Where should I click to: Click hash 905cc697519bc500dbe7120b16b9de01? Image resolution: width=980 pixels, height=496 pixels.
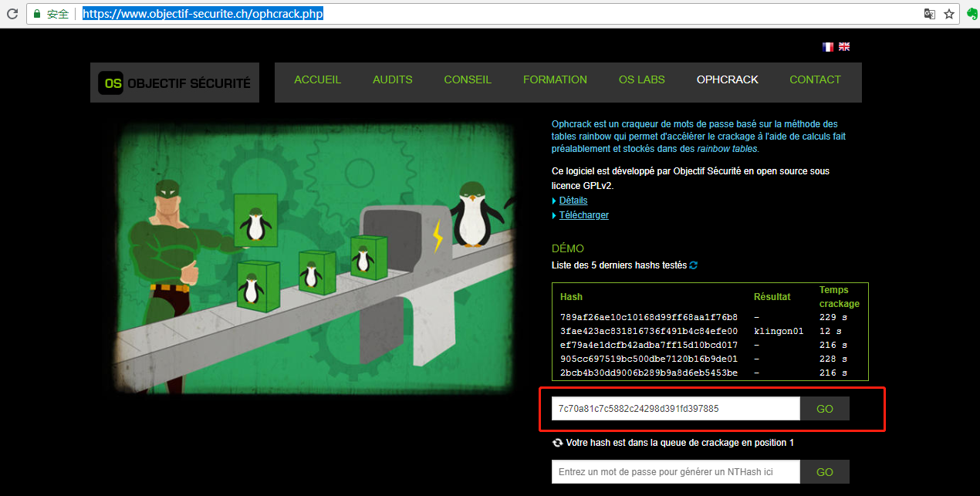(x=649, y=359)
